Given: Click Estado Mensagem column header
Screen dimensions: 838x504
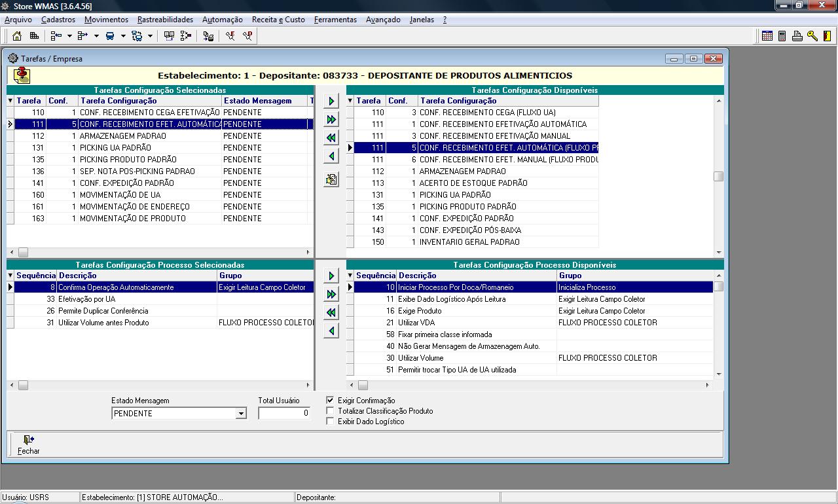Looking at the screenshot, I should 264,101.
